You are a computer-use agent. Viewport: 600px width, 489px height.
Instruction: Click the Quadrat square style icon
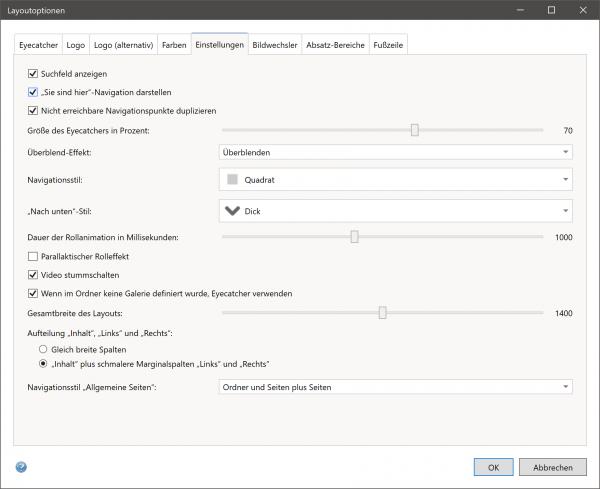pyautogui.click(x=233, y=180)
